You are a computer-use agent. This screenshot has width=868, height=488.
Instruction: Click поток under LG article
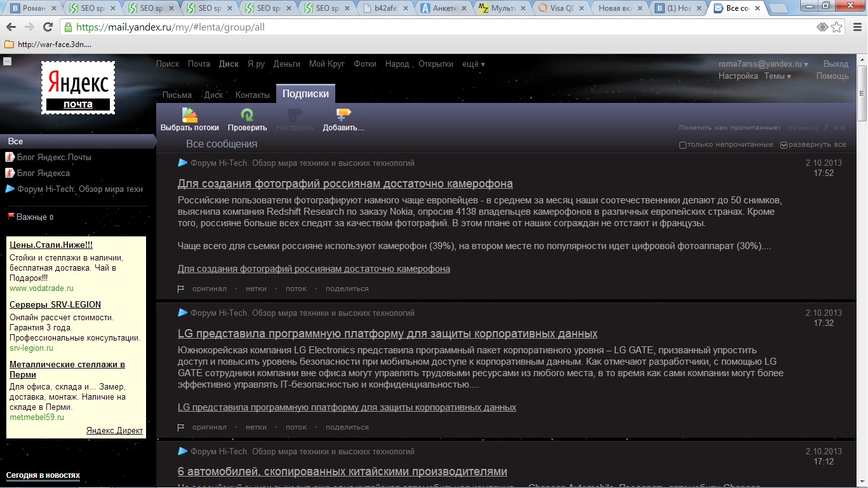point(297,427)
